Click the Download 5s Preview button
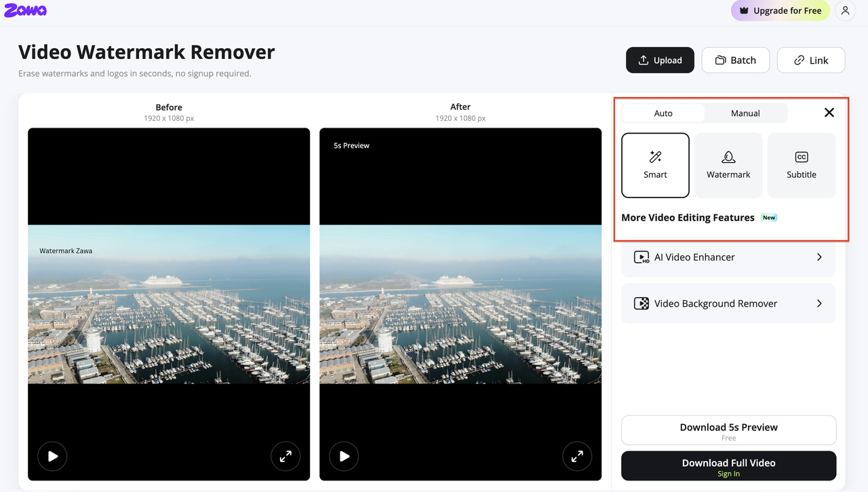868x492 pixels. (x=728, y=430)
